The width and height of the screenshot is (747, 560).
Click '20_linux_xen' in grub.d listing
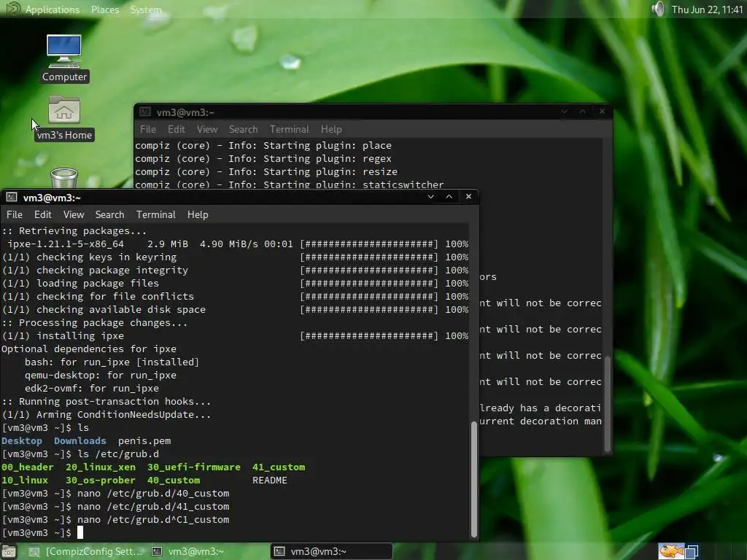coord(101,467)
